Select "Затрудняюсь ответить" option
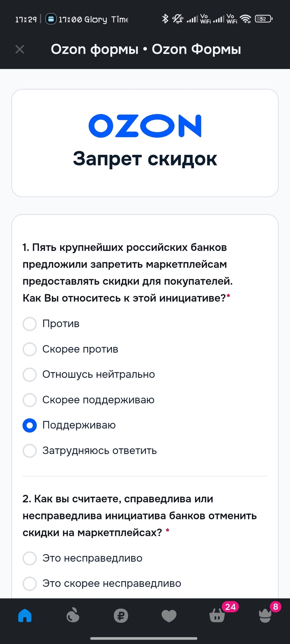Image resolution: width=290 pixels, height=644 pixels. 29,451
